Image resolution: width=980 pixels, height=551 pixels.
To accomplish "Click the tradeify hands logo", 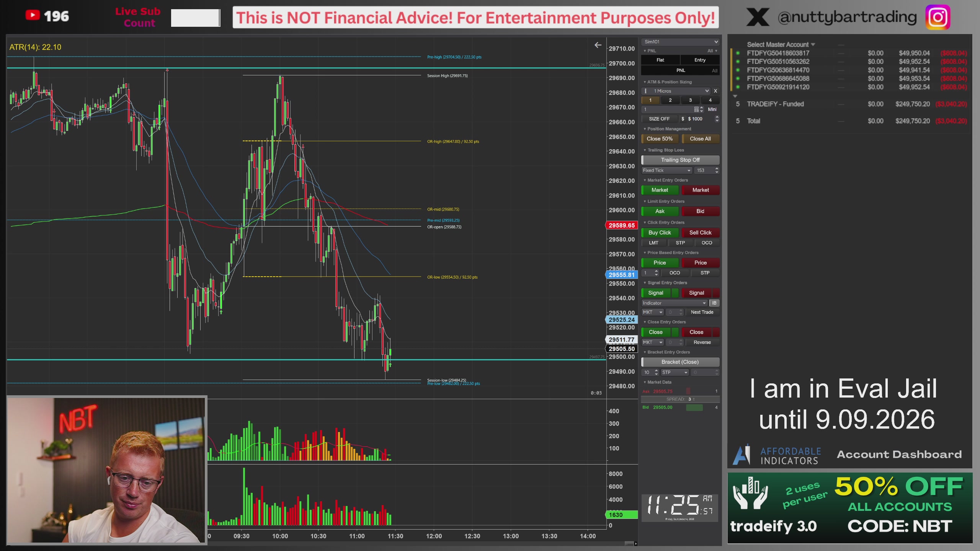I will [x=750, y=493].
